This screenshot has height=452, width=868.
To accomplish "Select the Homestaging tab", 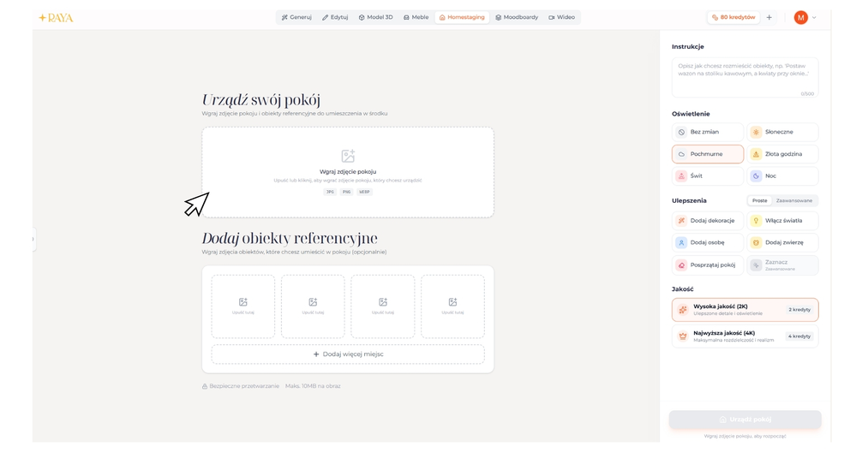I will pyautogui.click(x=462, y=17).
